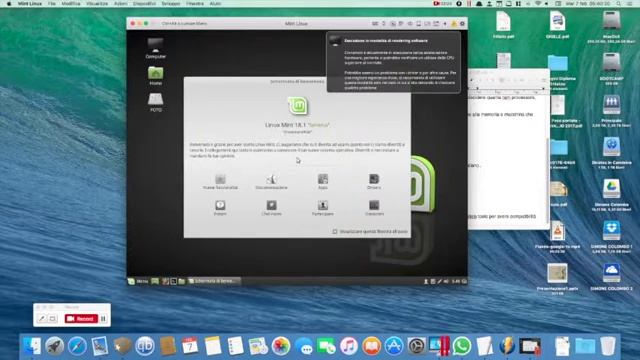The width and height of the screenshot is (640, 360).
Task: Open Donazioni from welcome screen
Action: point(374,208)
